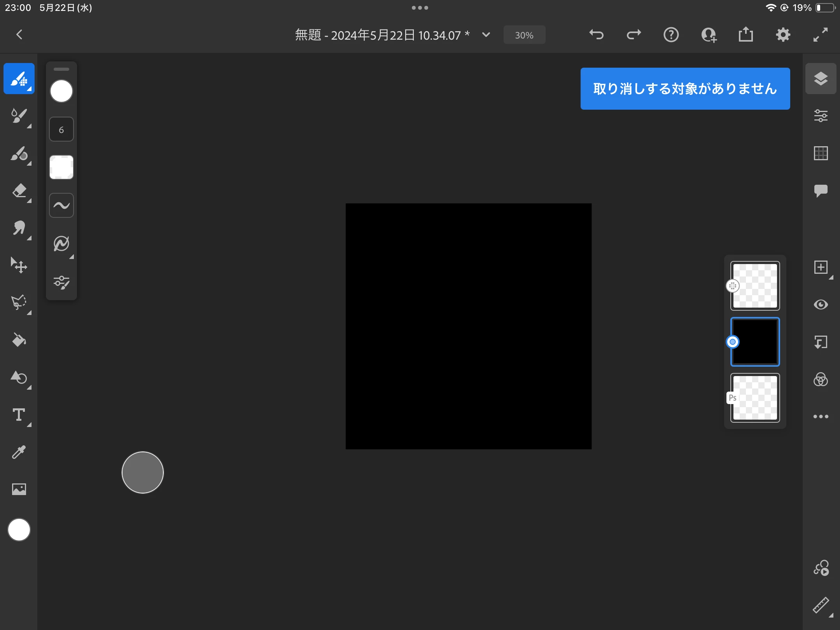Click the 30% zoom level button
840x630 pixels.
click(524, 35)
